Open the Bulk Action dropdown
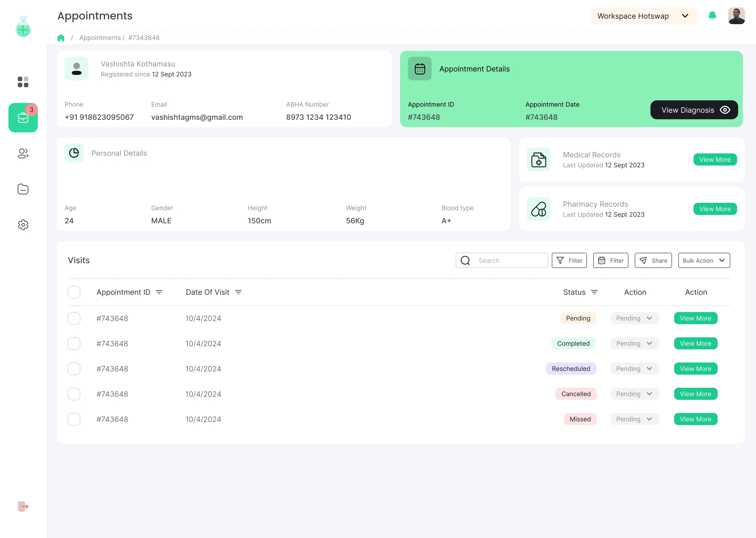Viewport: 756px width, 538px height. 704,260
